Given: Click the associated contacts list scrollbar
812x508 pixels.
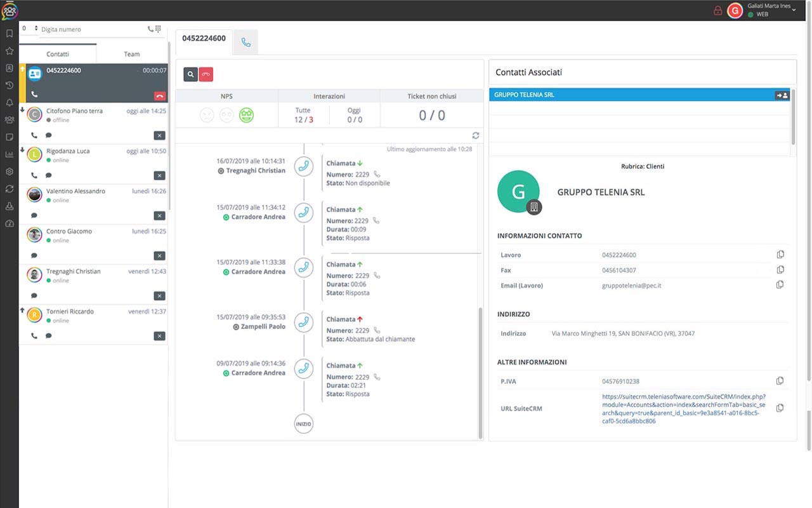Looking at the screenshot, I should click(x=793, y=117).
